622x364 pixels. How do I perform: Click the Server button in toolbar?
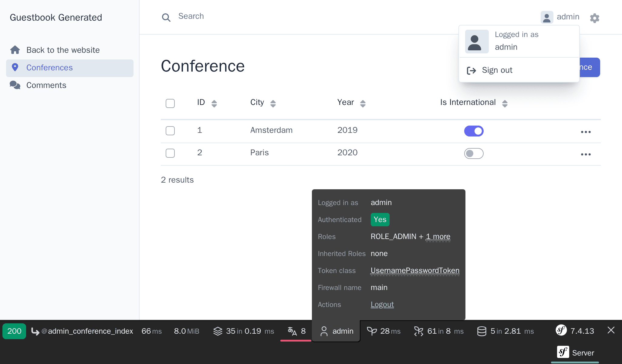575,352
